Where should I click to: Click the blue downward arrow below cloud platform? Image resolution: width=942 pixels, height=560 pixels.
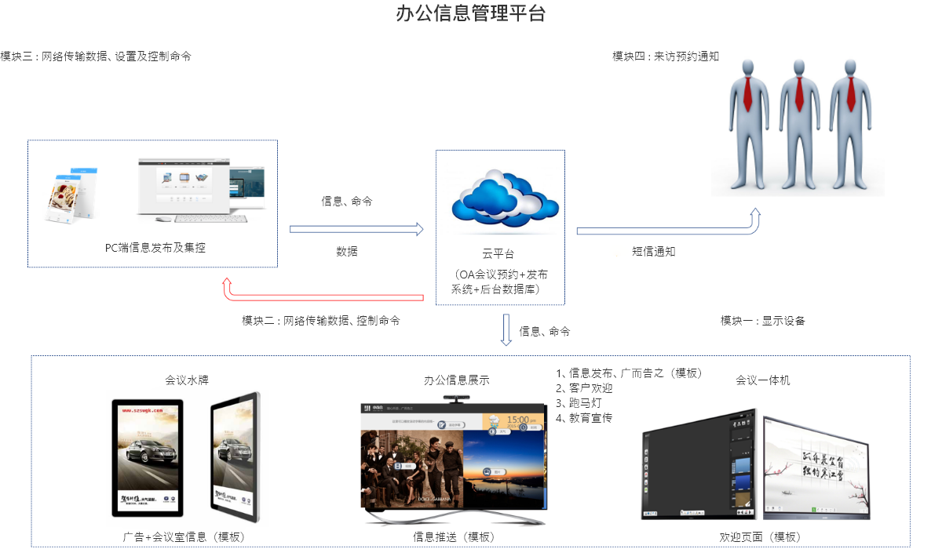[506, 329]
